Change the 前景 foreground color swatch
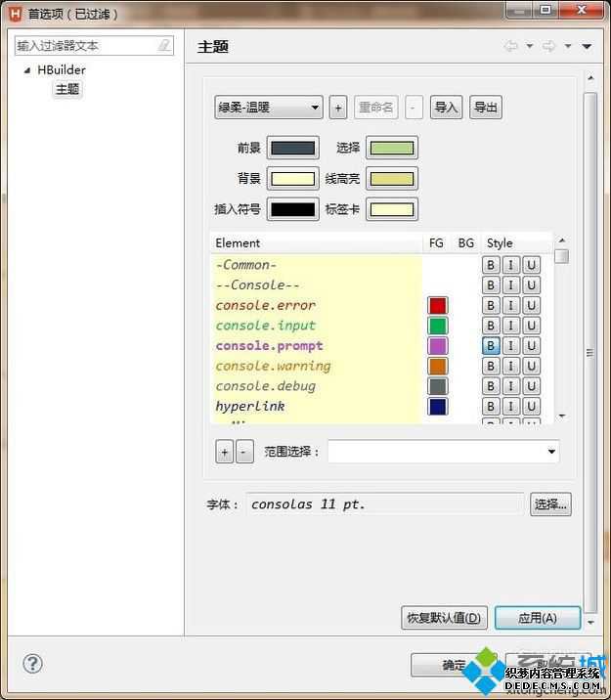This screenshot has width=611, height=700. click(292, 148)
